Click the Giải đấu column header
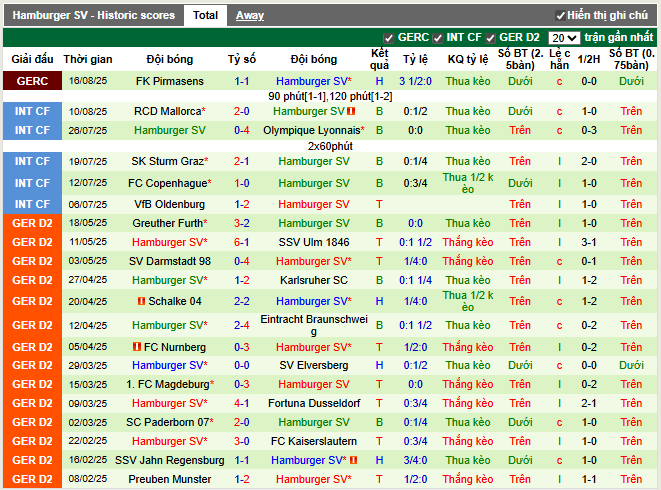 [x=32, y=59]
